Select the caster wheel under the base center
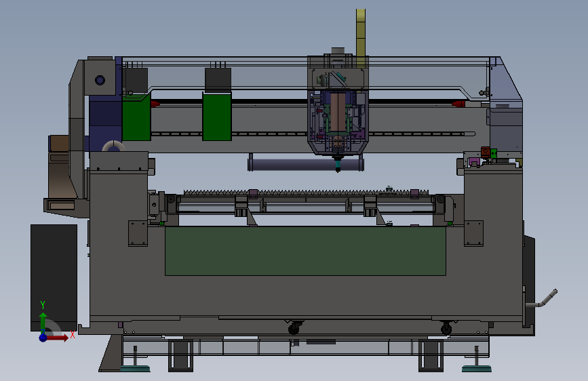Screen dimensions: 588x381 (x=294, y=329)
